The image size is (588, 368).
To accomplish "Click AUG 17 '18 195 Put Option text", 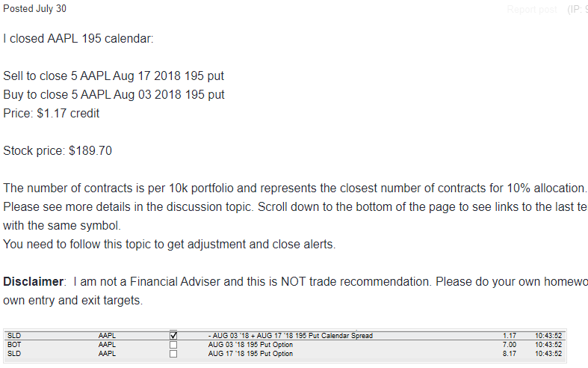I will 250,354.
